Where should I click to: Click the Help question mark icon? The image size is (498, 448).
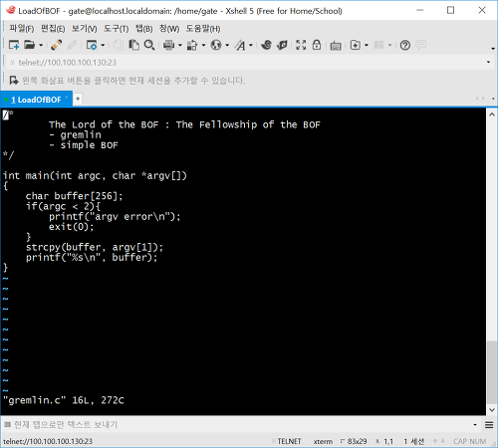pos(405,45)
